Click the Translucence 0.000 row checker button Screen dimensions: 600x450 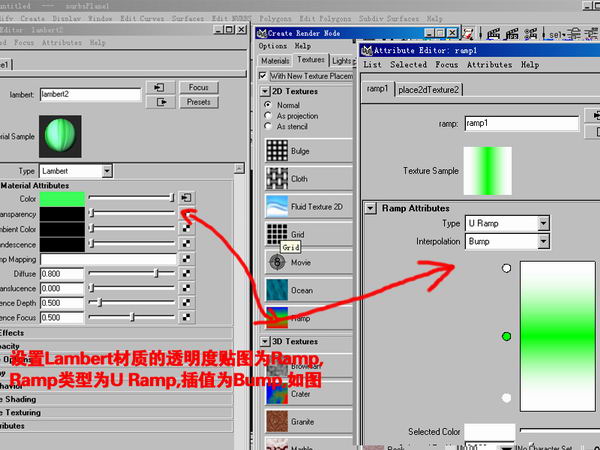tap(186, 288)
